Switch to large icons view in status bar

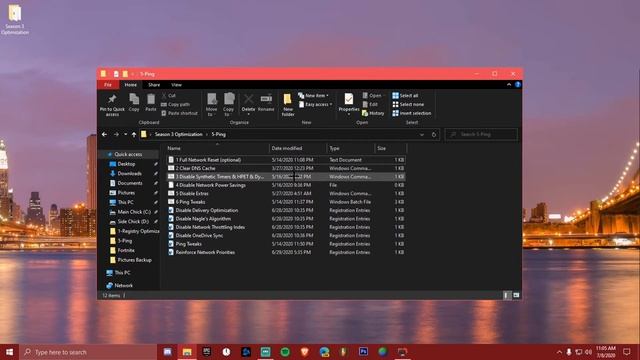[x=516, y=295]
